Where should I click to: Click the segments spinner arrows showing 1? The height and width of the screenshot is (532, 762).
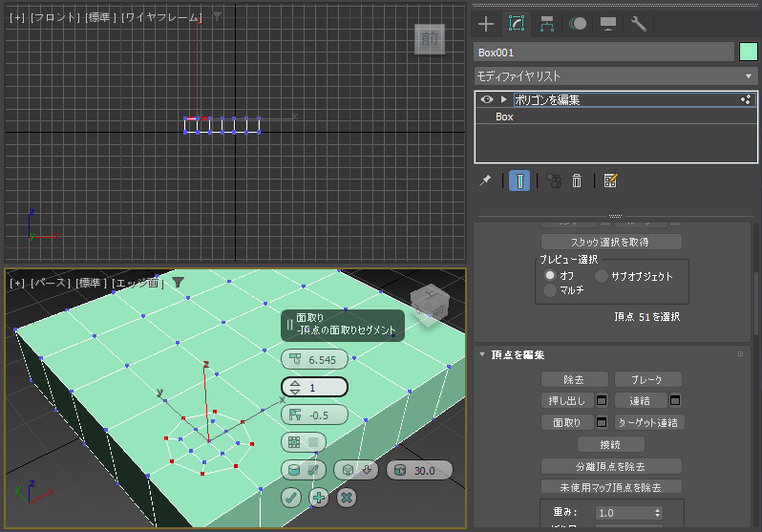pos(295,388)
